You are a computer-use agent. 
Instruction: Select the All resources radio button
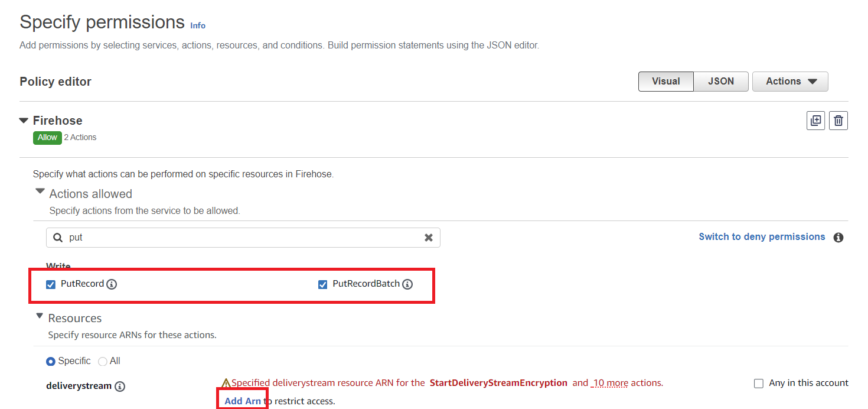click(x=103, y=361)
